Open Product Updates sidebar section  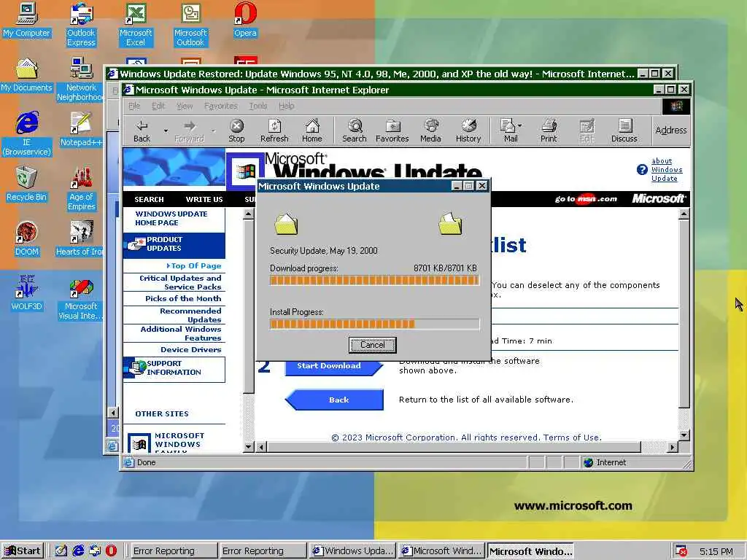(174, 245)
